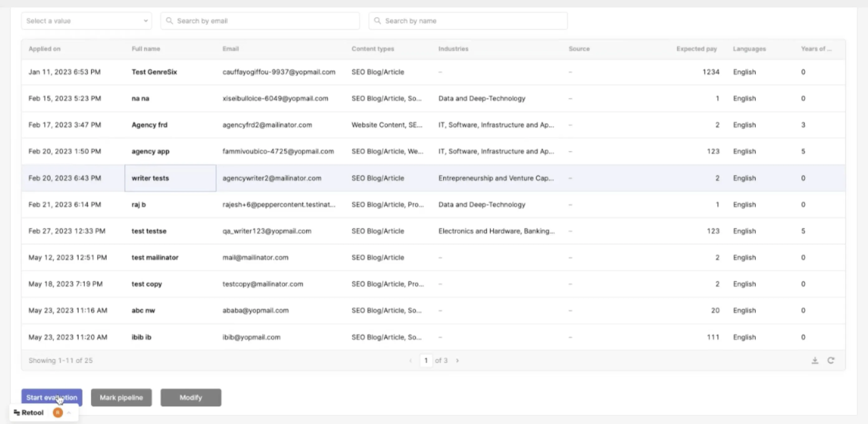Focus the 'Search by name' field
This screenshot has height=424, width=868.
(468, 21)
